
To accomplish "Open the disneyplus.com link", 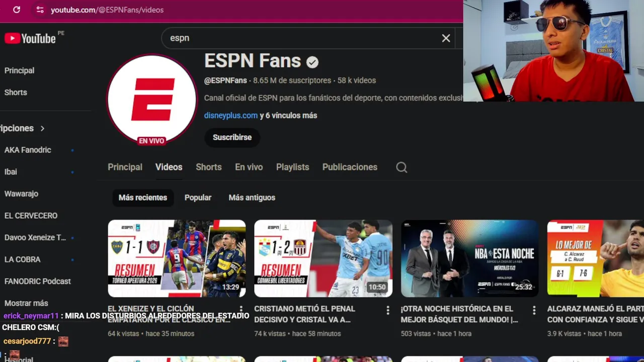I will coord(230,115).
